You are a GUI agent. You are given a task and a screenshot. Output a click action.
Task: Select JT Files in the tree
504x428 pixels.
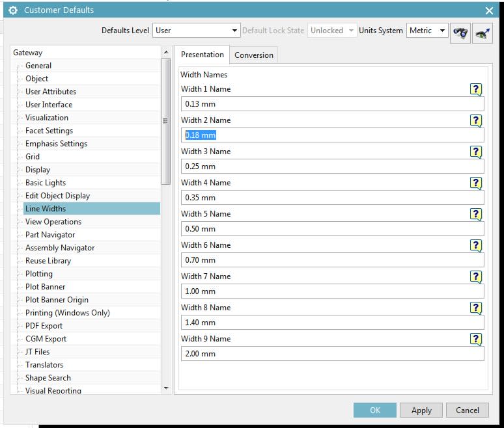[37, 352]
